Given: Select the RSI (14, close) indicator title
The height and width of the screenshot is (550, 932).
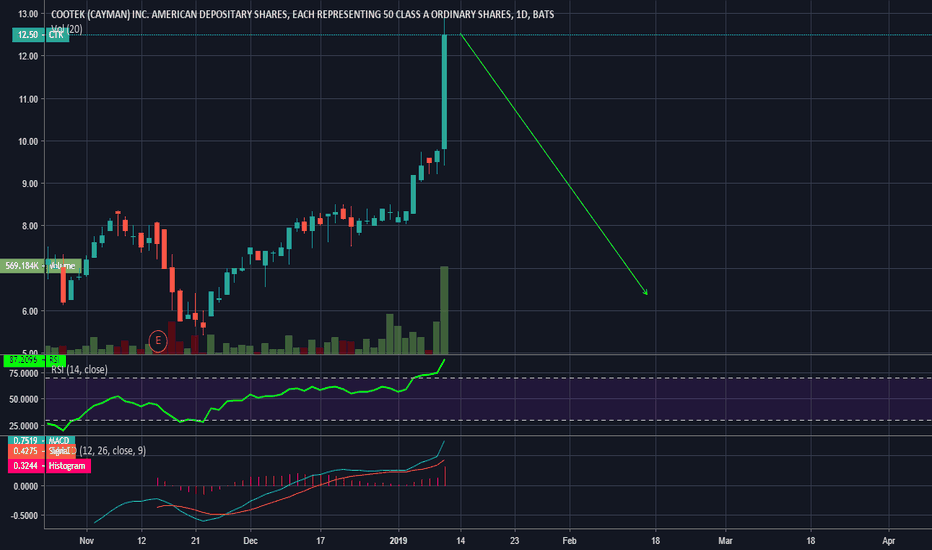Looking at the screenshot, I should coord(80,369).
